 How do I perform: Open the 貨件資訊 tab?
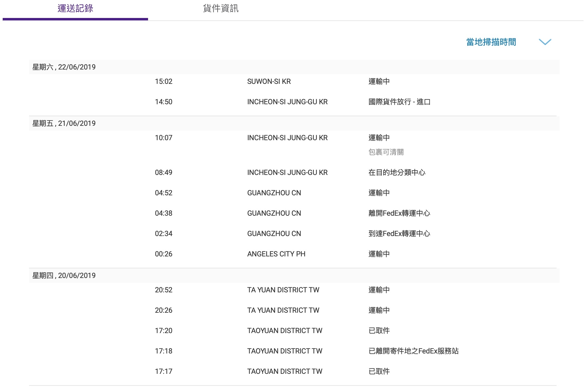221,9
